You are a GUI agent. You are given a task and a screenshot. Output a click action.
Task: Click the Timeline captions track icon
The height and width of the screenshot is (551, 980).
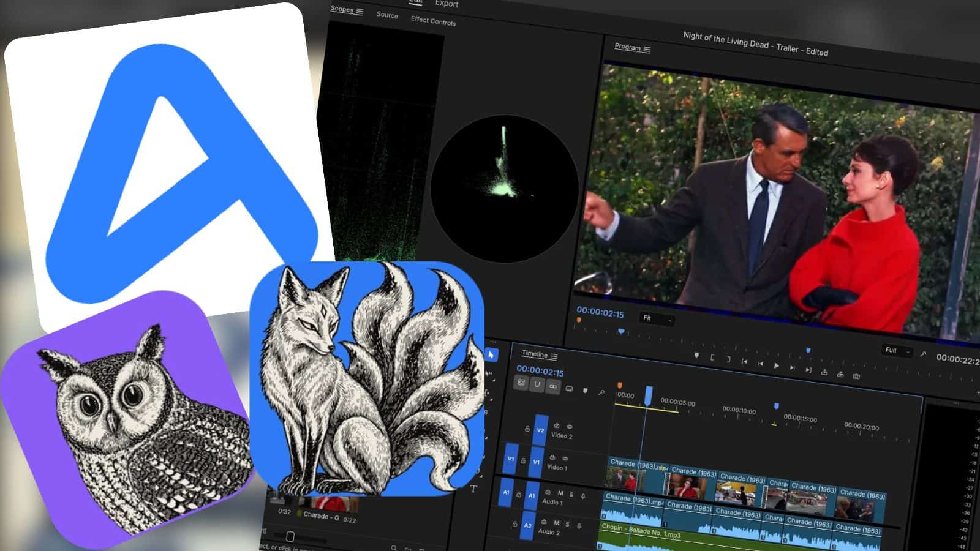pos(569,388)
